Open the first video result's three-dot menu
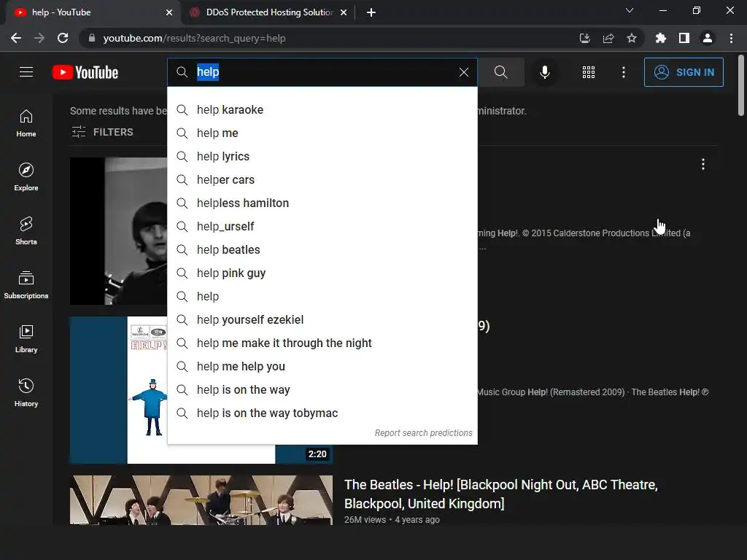 (x=703, y=164)
